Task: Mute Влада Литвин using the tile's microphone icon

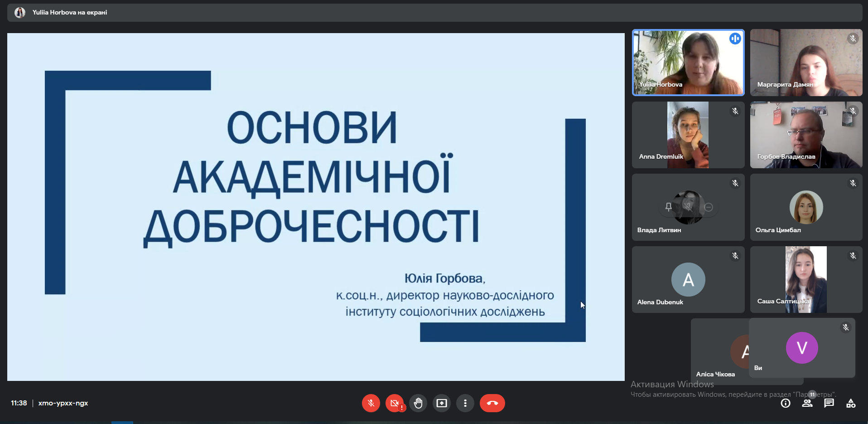Action: pyautogui.click(x=688, y=207)
